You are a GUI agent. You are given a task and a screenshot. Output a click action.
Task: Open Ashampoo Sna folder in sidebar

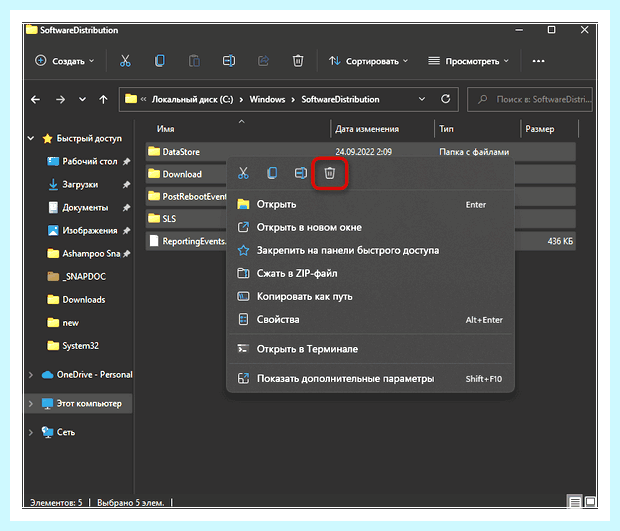[x=89, y=253]
